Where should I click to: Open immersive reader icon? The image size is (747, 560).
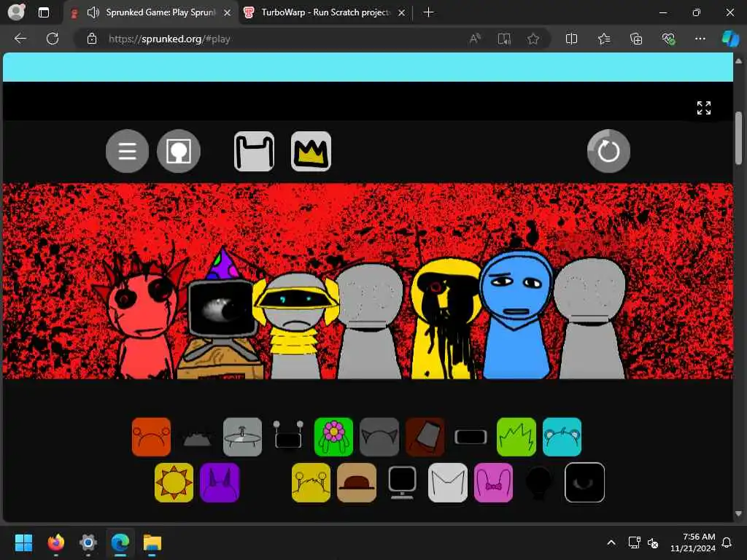pyautogui.click(x=504, y=39)
